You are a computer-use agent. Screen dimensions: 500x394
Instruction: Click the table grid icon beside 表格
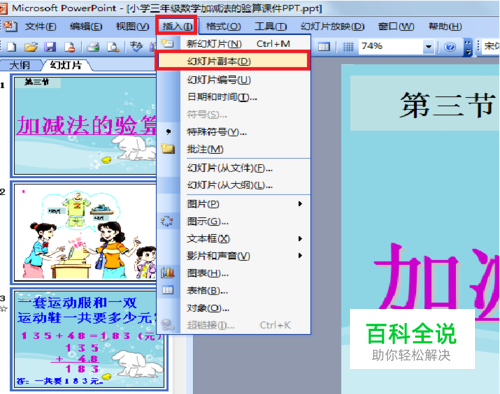pos(168,290)
